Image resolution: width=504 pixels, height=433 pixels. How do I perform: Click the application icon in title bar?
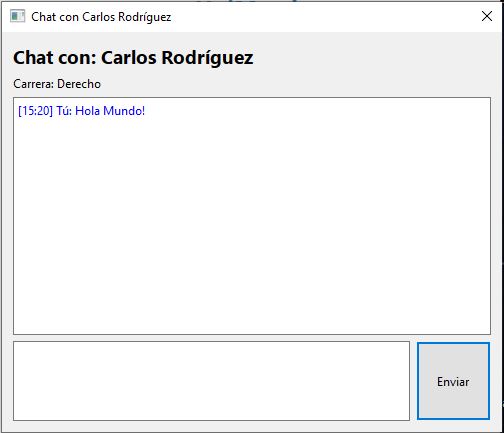pos(17,16)
